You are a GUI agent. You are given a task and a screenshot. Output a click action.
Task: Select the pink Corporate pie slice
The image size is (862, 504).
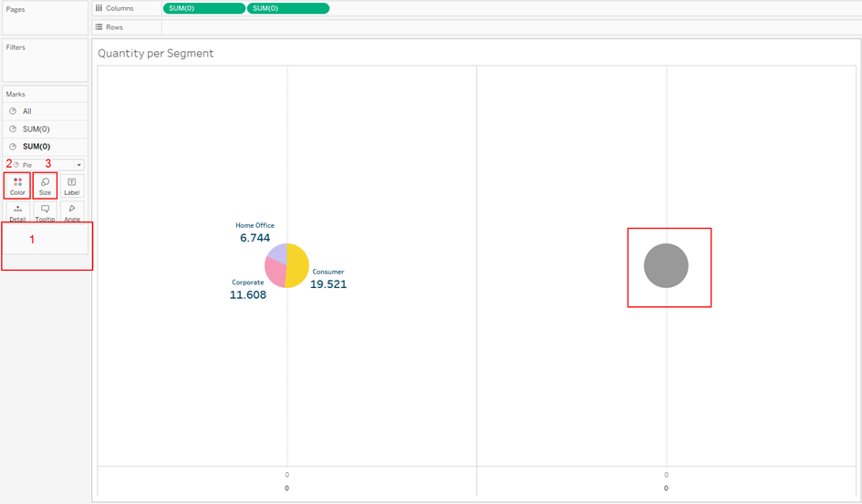[x=275, y=272]
